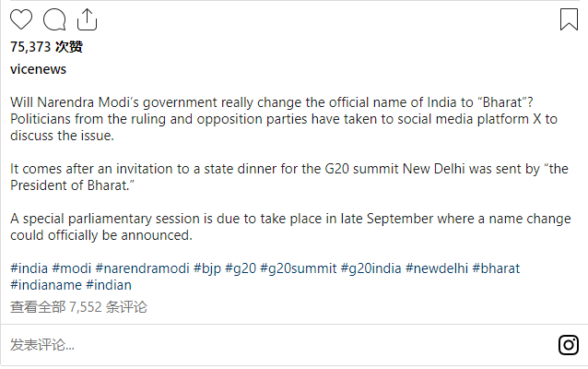Open the #modi hashtag
This screenshot has height=369, width=588.
[72, 268]
